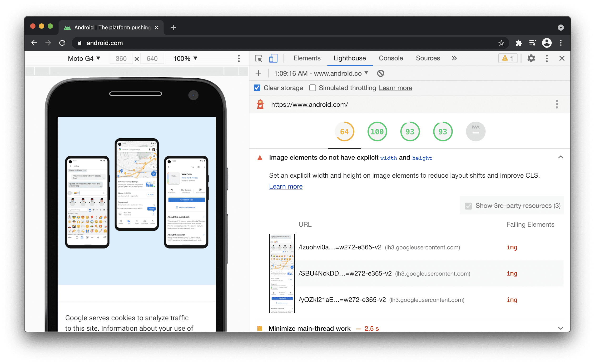Toggle the Clear storage checkbox
This screenshot has height=364, width=595.
(258, 88)
